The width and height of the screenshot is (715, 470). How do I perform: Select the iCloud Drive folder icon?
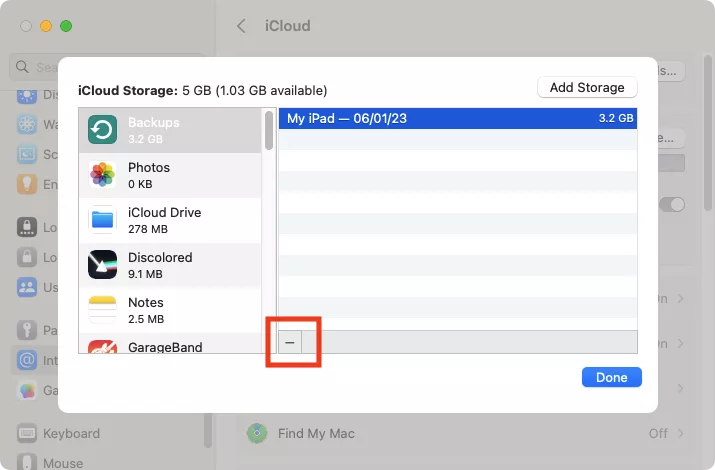[102, 220]
